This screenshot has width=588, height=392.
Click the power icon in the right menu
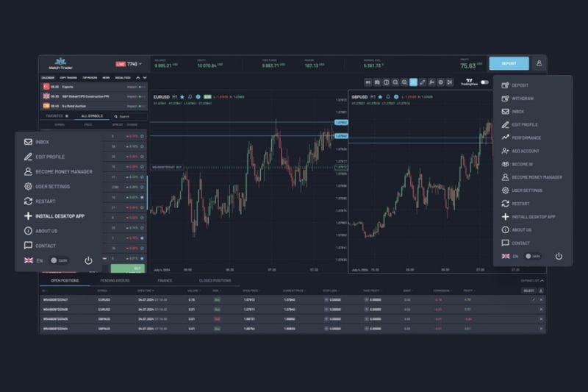point(559,256)
